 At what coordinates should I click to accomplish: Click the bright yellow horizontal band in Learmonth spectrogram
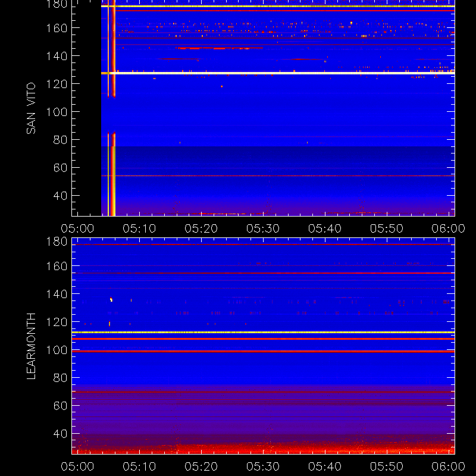click(x=263, y=333)
